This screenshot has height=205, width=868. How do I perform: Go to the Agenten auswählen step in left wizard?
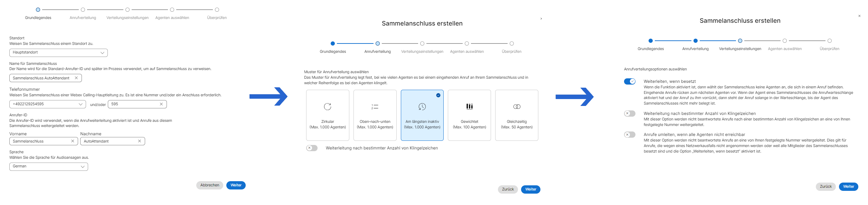click(x=172, y=10)
